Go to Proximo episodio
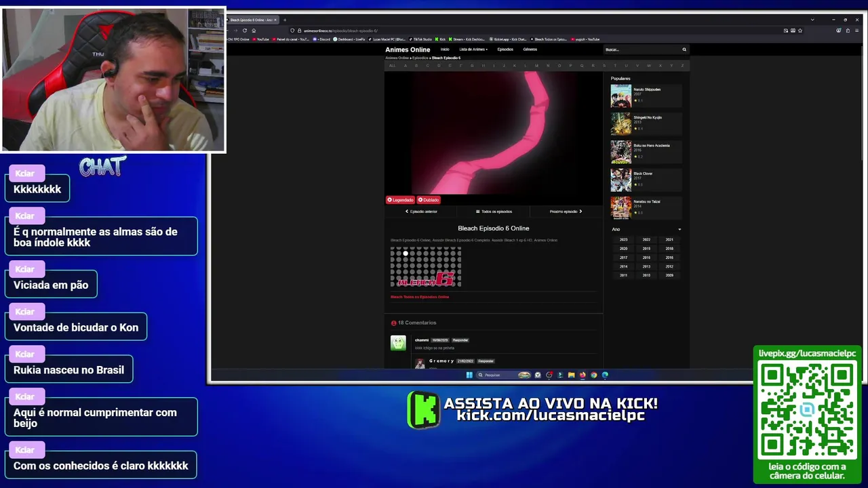This screenshot has width=868, height=488. click(566, 211)
